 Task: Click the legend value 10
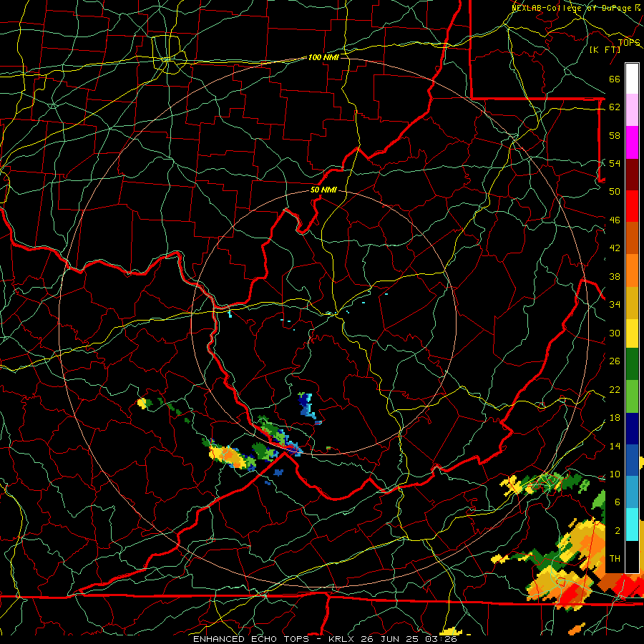point(615,474)
